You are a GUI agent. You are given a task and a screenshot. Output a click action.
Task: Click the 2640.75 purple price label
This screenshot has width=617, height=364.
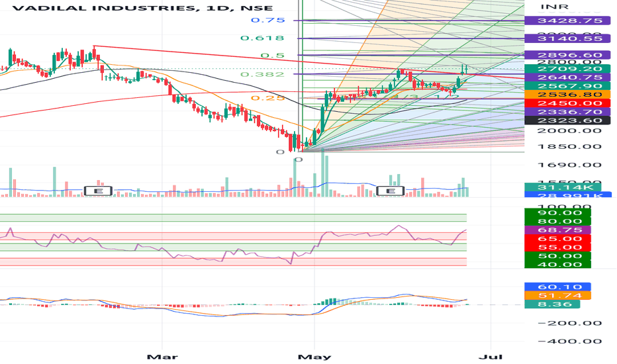(x=568, y=77)
